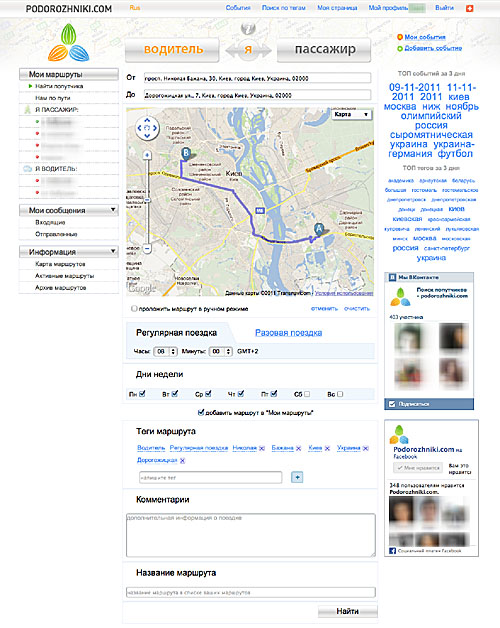Click the red flag icon in header
Screen dimensions: 500x628
[469, 8]
